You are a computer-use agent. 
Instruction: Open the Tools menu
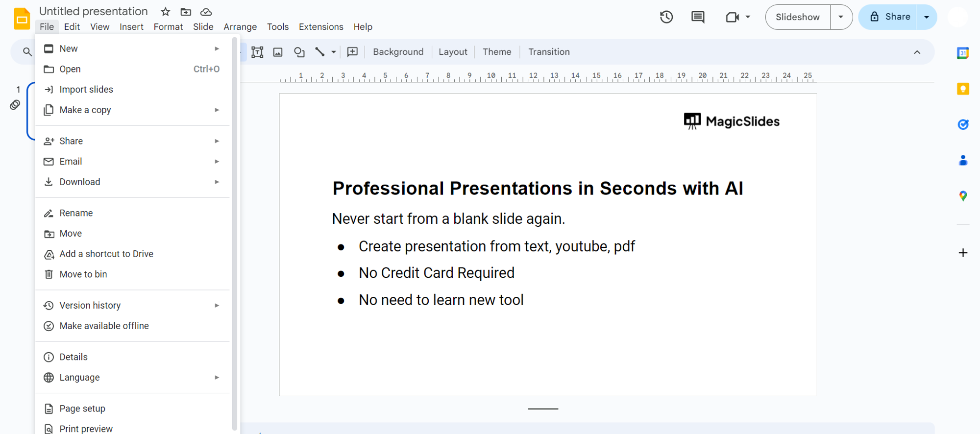tap(278, 27)
